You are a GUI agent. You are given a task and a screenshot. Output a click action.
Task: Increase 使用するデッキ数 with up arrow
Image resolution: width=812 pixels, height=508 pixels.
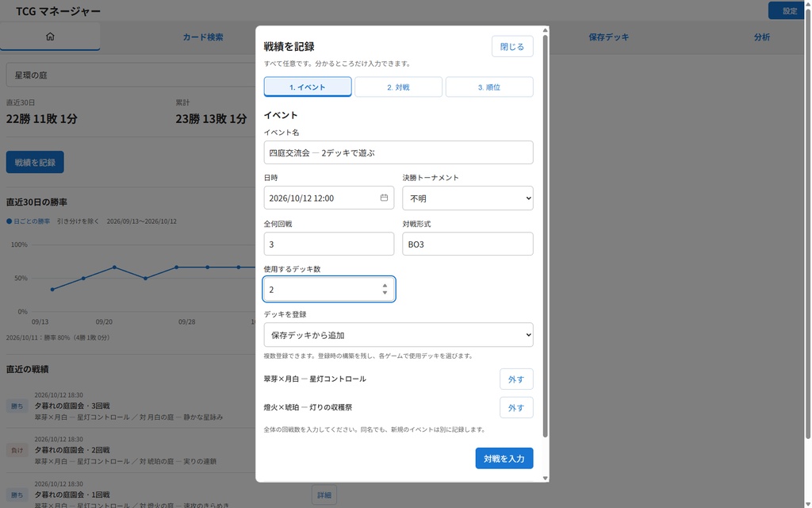pyautogui.click(x=385, y=286)
